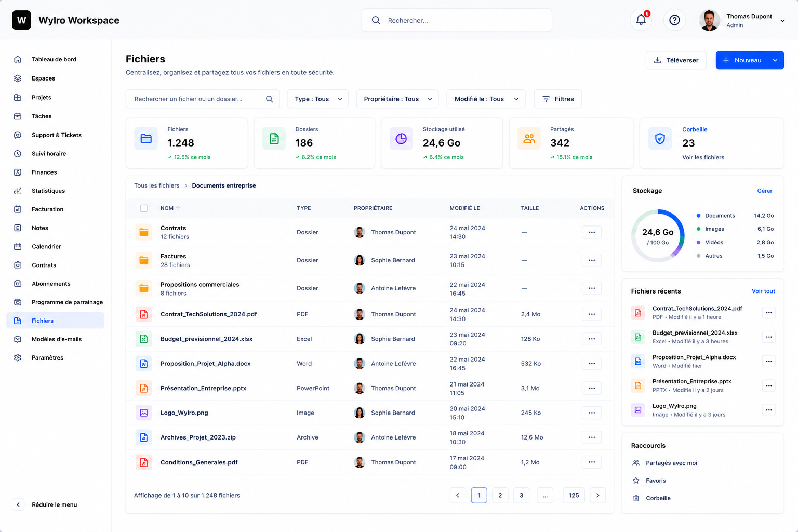
Task: Open the Modifié le : Tous dropdown
Action: pyautogui.click(x=486, y=99)
